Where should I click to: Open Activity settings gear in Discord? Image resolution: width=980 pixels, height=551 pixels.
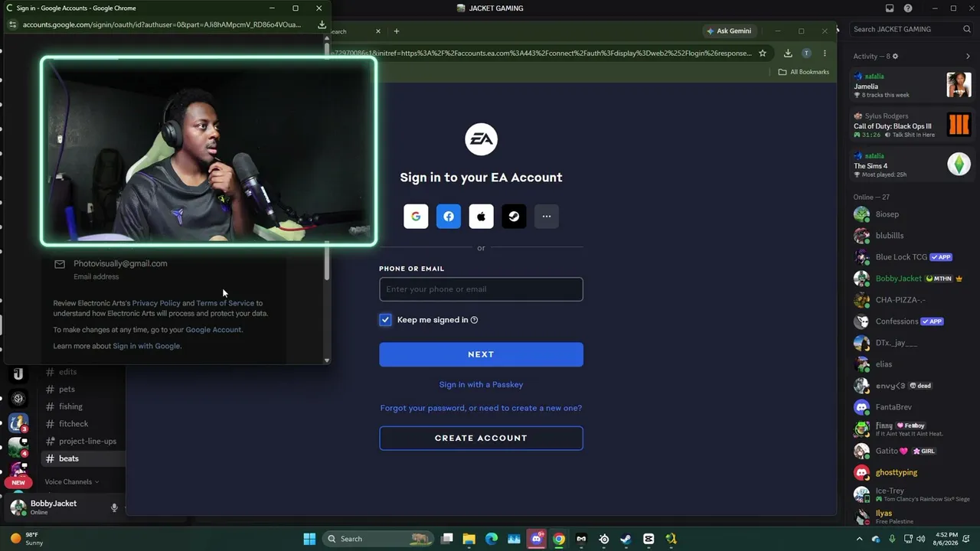click(895, 57)
